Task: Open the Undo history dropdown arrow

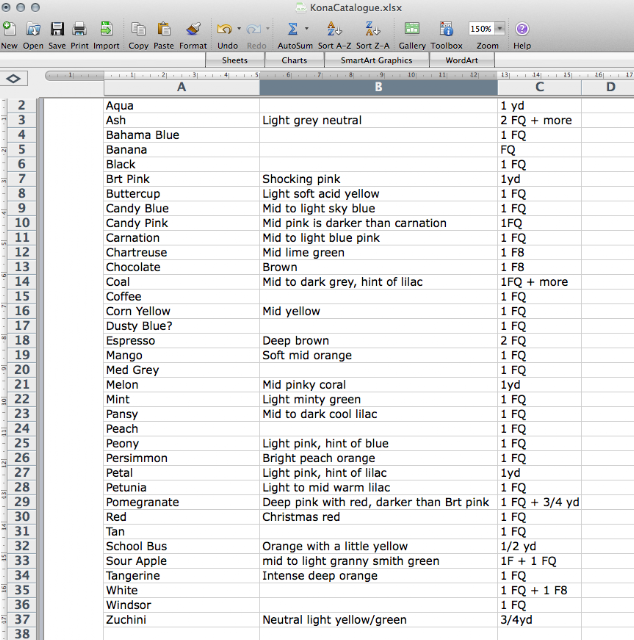Action: click(239, 29)
